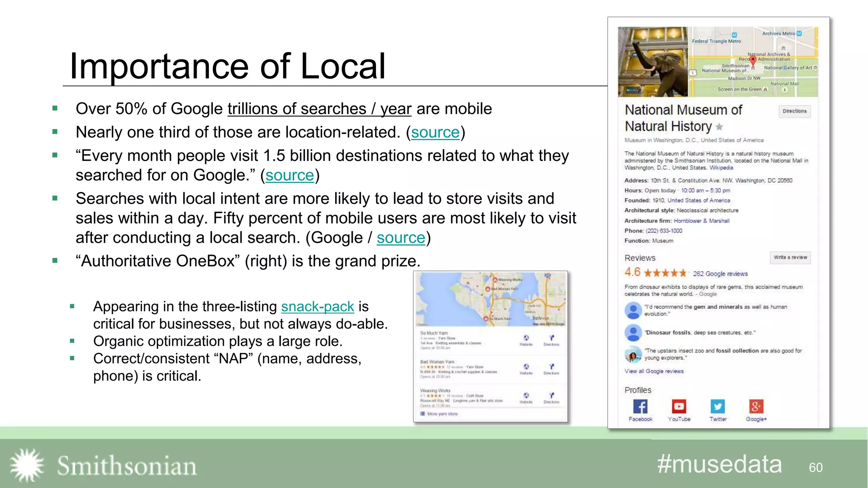Click the reviewer avatar beside 'Dinosaur fossils' review
This screenshot has height=488, width=868.
633,333
